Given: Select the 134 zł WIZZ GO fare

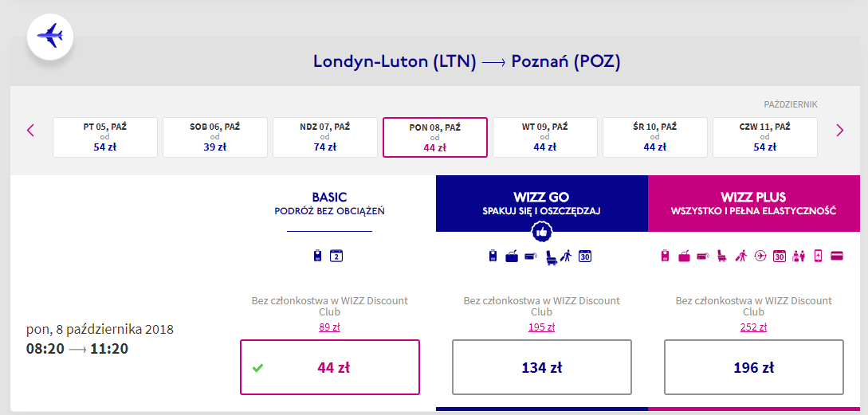Looking at the screenshot, I should point(541,367).
